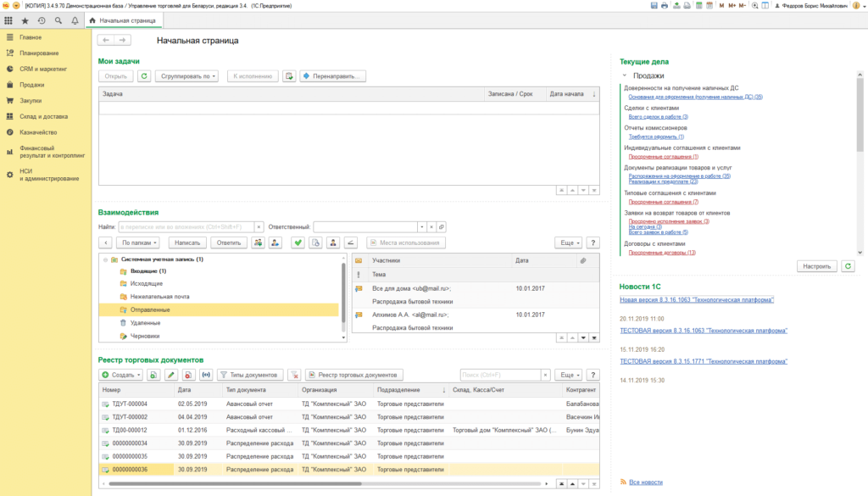
Task: Open link Просроченные договоры (13)
Action: point(662,253)
